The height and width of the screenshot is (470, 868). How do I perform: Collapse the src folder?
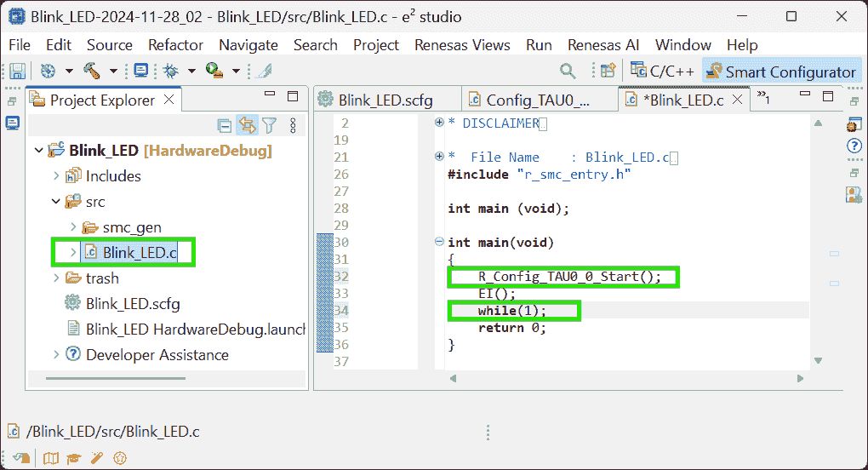[x=57, y=202]
